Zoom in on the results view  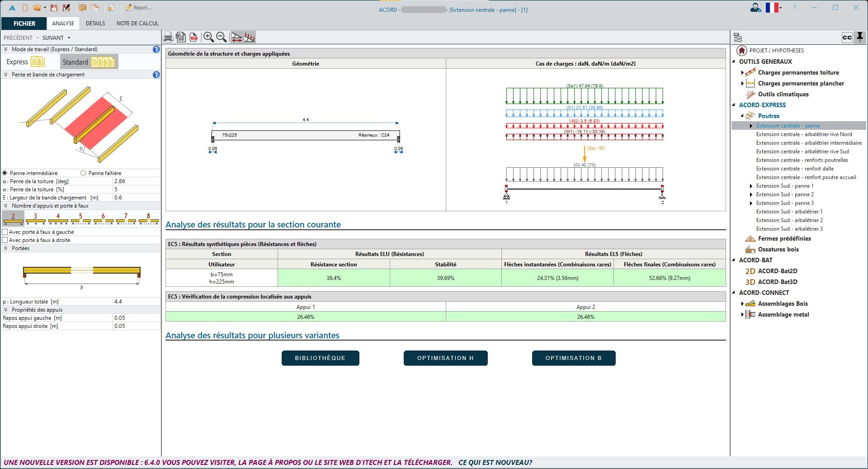(208, 37)
